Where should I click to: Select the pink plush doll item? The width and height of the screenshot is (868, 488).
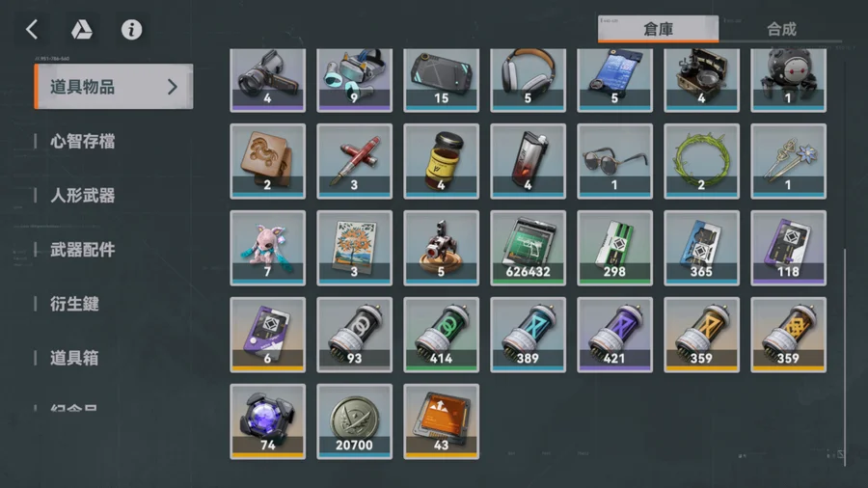(x=267, y=248)
